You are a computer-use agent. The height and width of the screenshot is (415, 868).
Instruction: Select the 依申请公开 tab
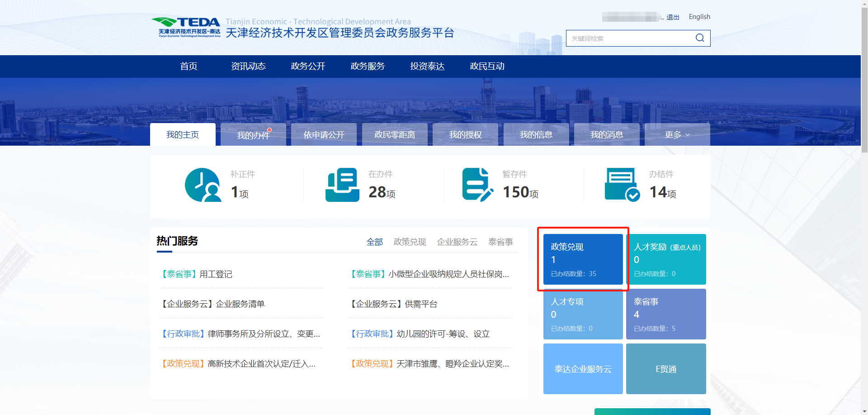tap(324, 134)
